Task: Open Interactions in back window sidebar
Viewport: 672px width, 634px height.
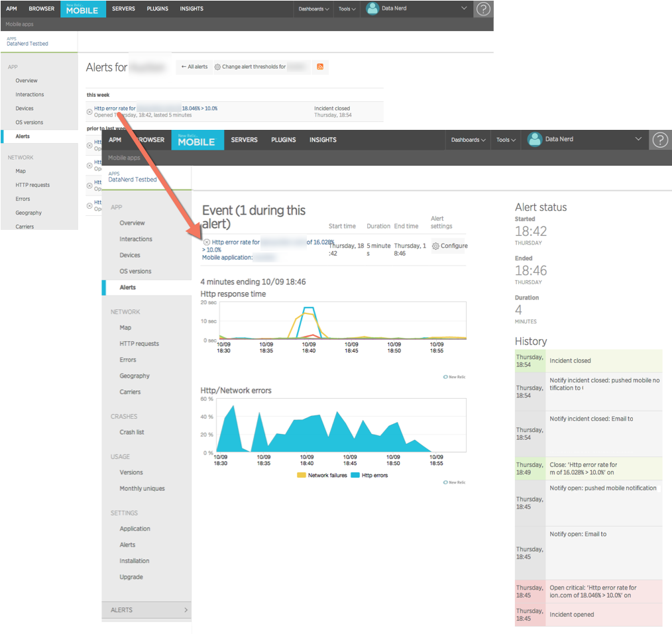Action: pyautogui.click(x=30, y=95)
